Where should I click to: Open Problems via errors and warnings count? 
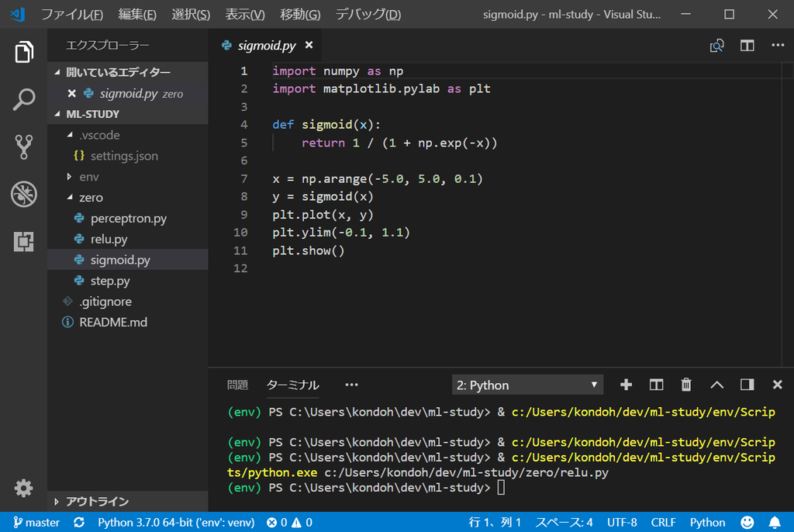[x=289, y=523]
